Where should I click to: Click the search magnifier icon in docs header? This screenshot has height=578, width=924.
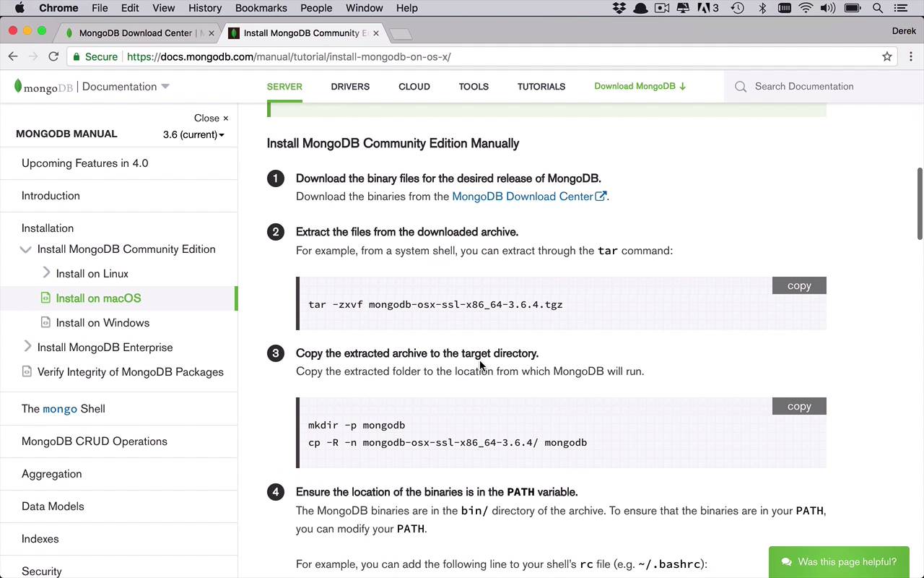click(x=741, y=87)
